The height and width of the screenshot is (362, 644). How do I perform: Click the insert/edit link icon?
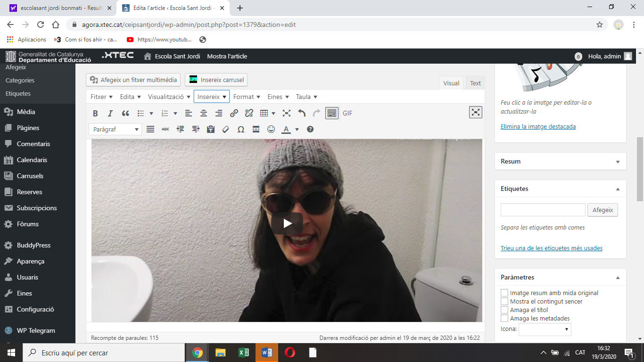pyautogui.click(x=234, y=113)
